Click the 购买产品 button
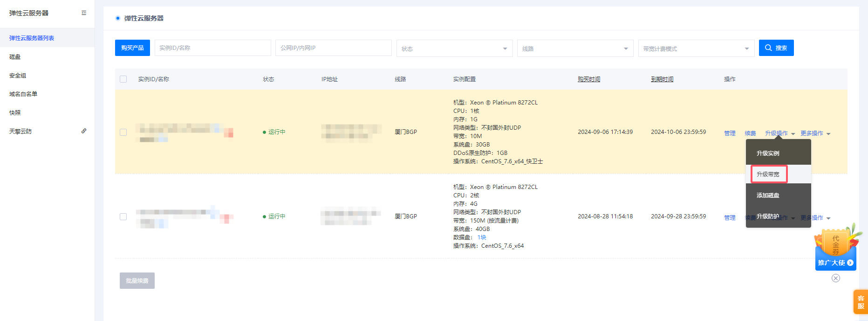Viewport: 868px width, 321px height. (x=132, y=48)
